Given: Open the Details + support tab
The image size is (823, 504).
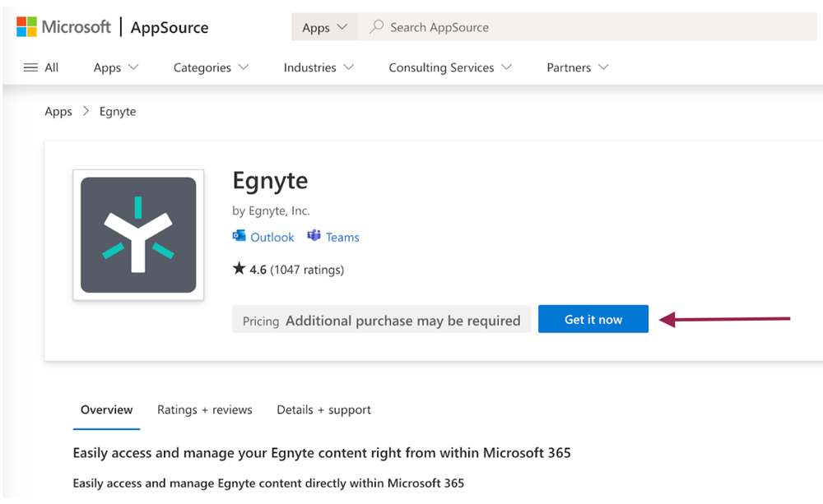Looking at the screenshot, I should (323, 409).
